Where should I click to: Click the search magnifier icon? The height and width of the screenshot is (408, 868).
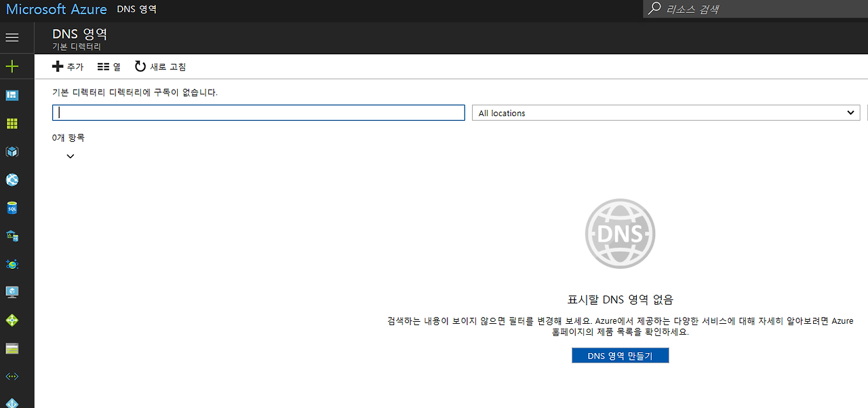point(654,9)
